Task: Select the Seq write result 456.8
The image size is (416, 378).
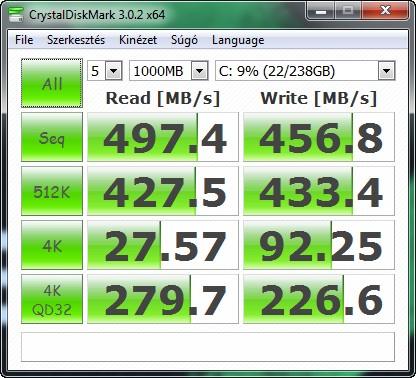Action: pyautogui.click(x=319, y=137)
